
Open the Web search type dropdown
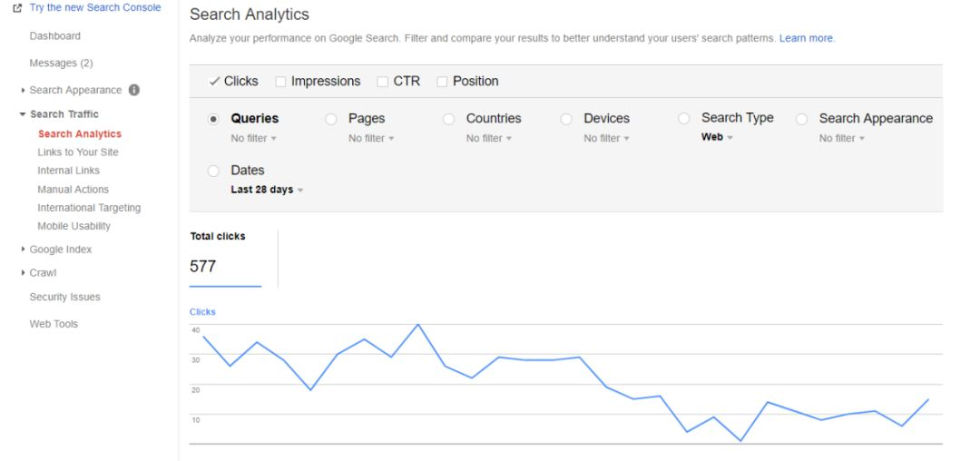point(717,137)
